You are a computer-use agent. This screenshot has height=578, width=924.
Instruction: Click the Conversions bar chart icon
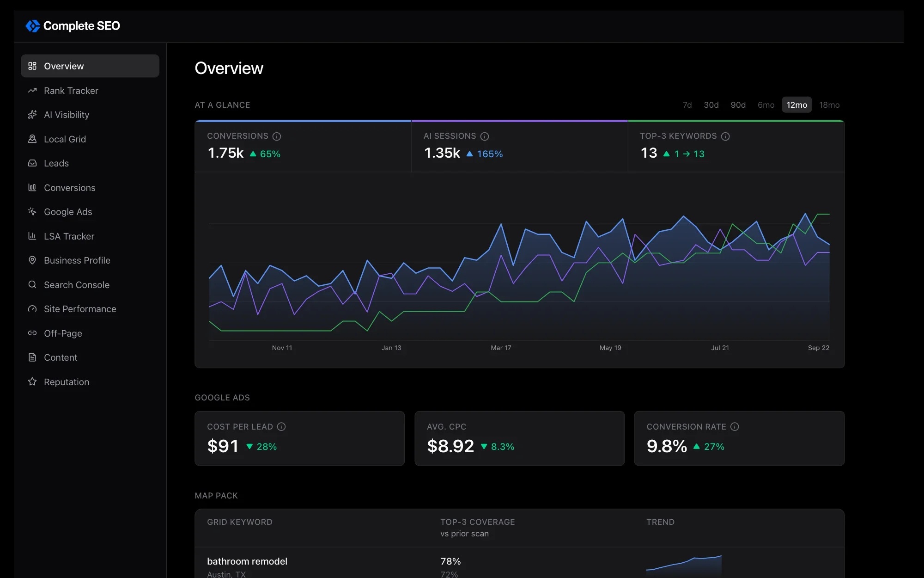[x=32, y=188]
